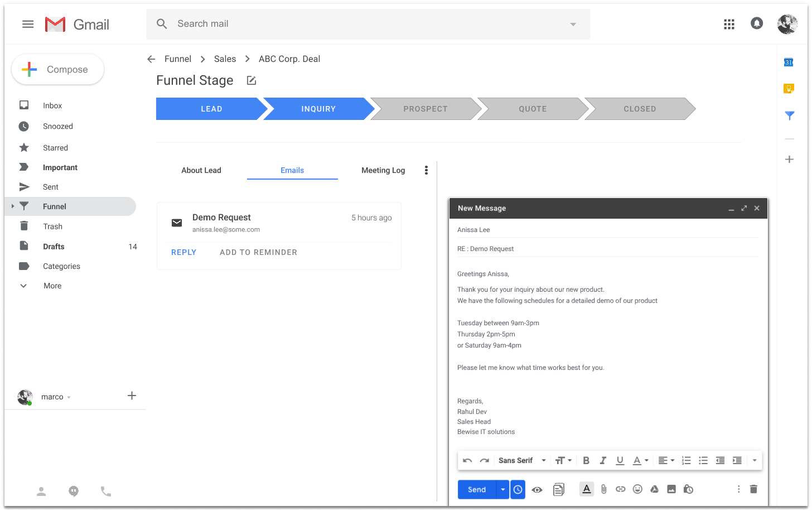The width and height of the screenshot is (812, 511).
Task: Expand send options arrow next to Send
Action: coord(502,490)
